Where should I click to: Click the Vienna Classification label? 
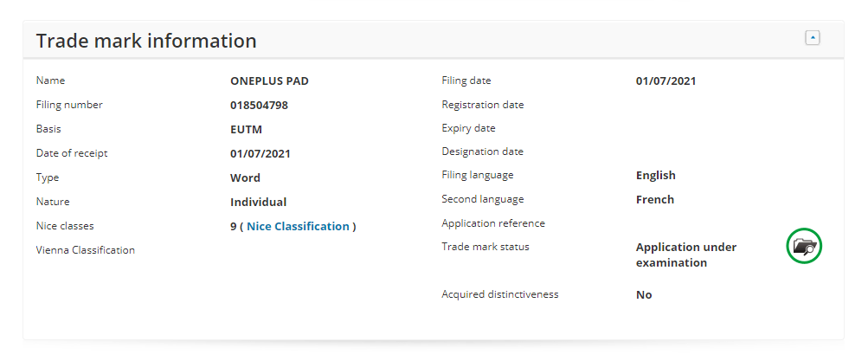pyautogui.click(x=86, y=250)
